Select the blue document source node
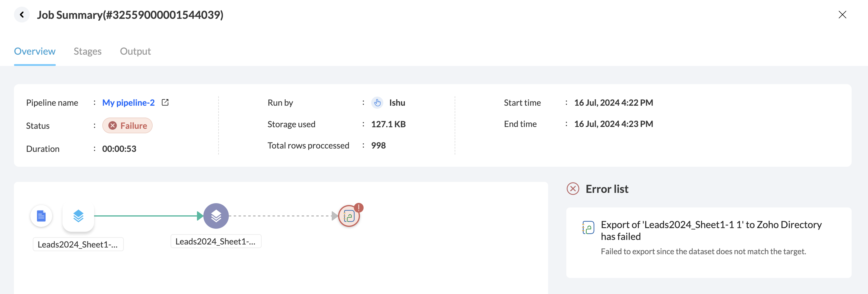The height and width of the screenshot is (294, 868). (41, 216)
